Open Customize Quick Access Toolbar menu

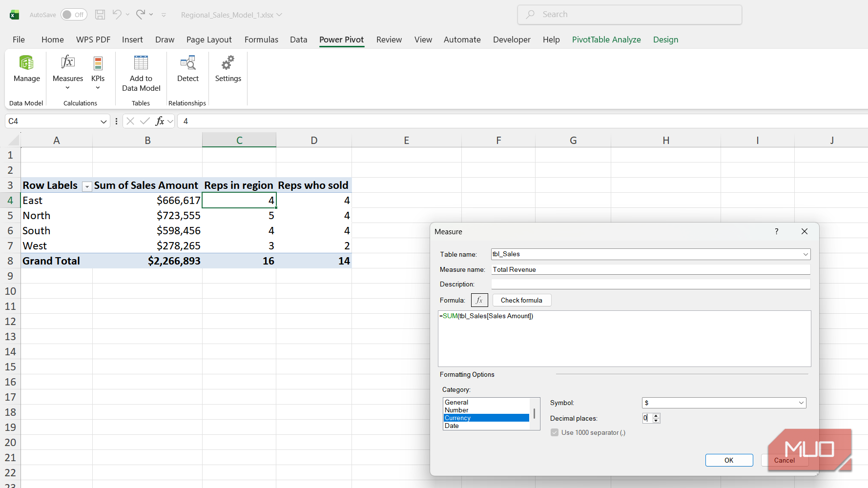164,15
